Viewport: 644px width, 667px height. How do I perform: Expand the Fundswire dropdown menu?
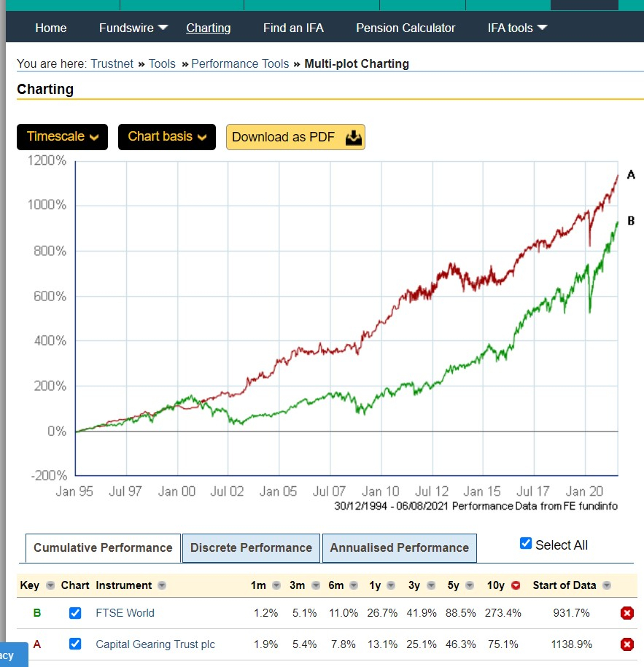tap(133, 28)
